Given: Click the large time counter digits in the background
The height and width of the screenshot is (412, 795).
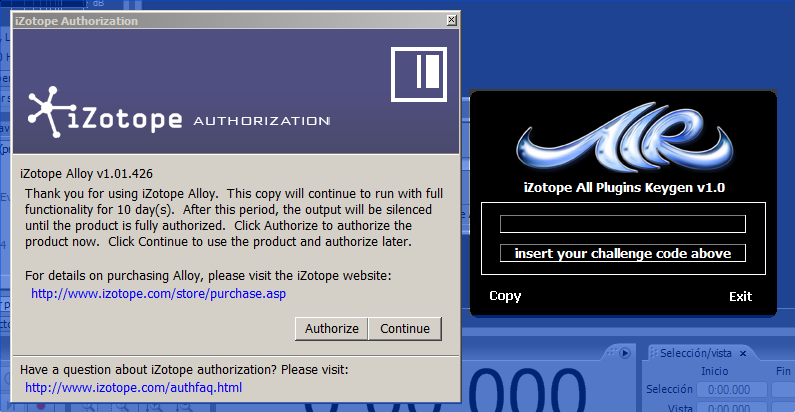Looking at the screenshot, I should tap(527, 390).
